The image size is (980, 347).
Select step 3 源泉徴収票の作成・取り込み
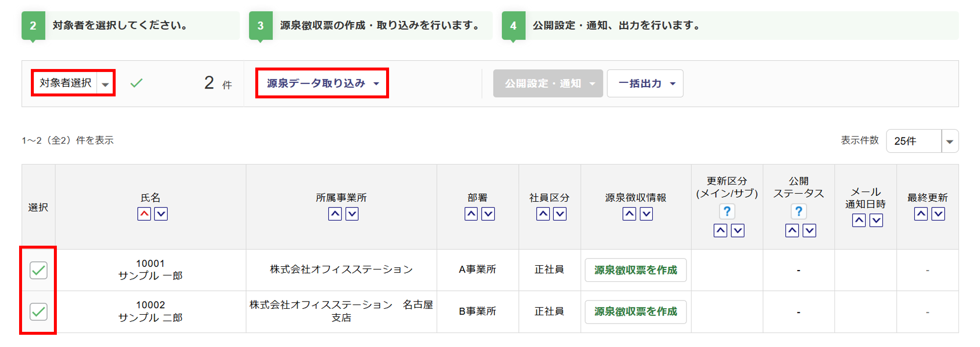coord(370,25)
